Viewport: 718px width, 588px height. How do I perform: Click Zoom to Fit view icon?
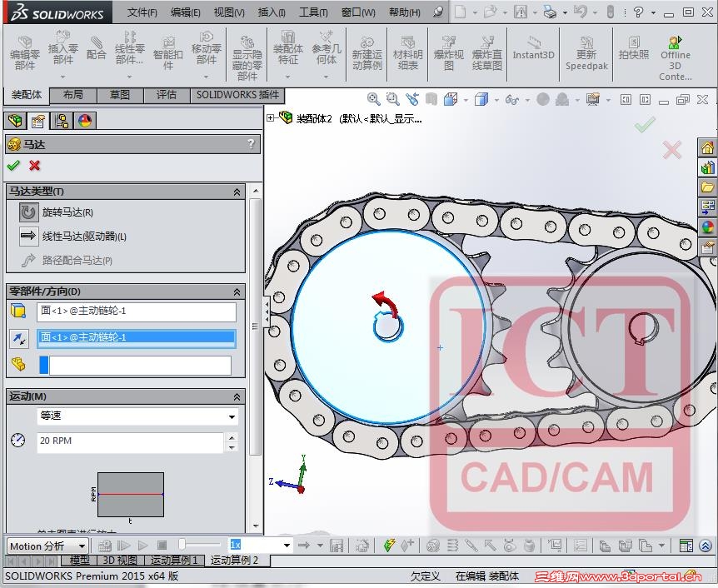point(373,99)
